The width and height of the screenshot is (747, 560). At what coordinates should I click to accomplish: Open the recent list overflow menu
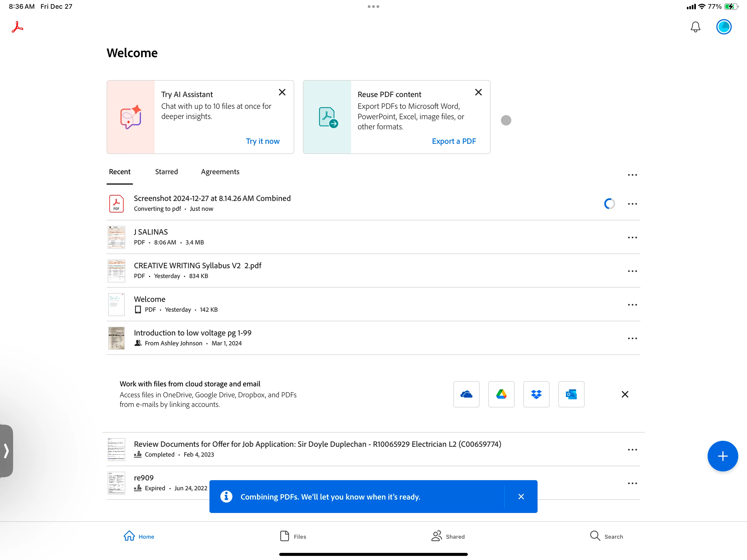[x=632, y=175]
